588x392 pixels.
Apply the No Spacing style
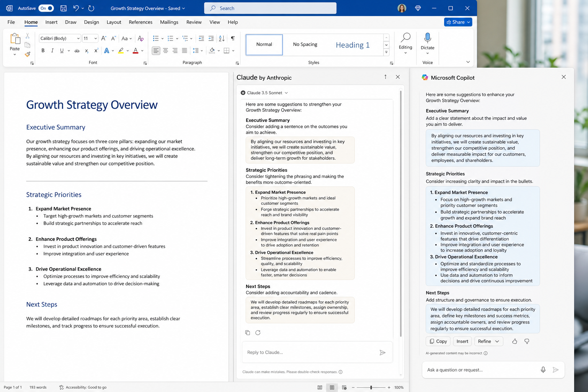tap(305, 44)
